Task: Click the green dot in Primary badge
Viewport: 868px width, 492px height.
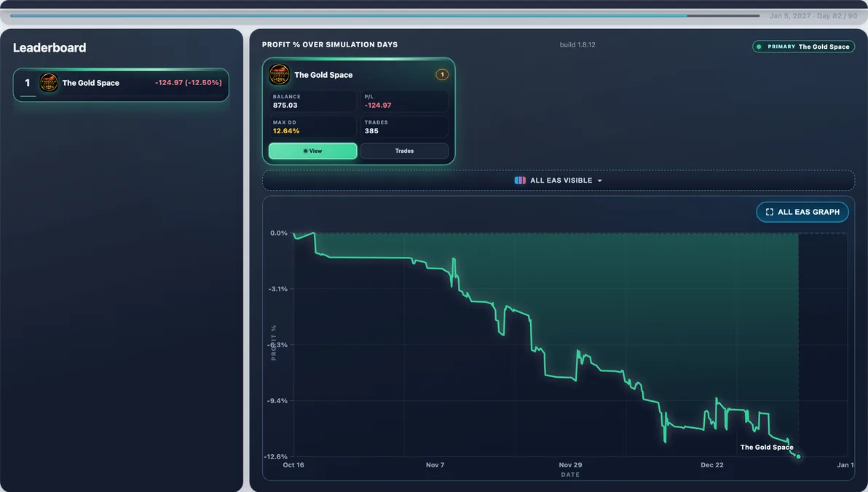Action: (759, 47)
